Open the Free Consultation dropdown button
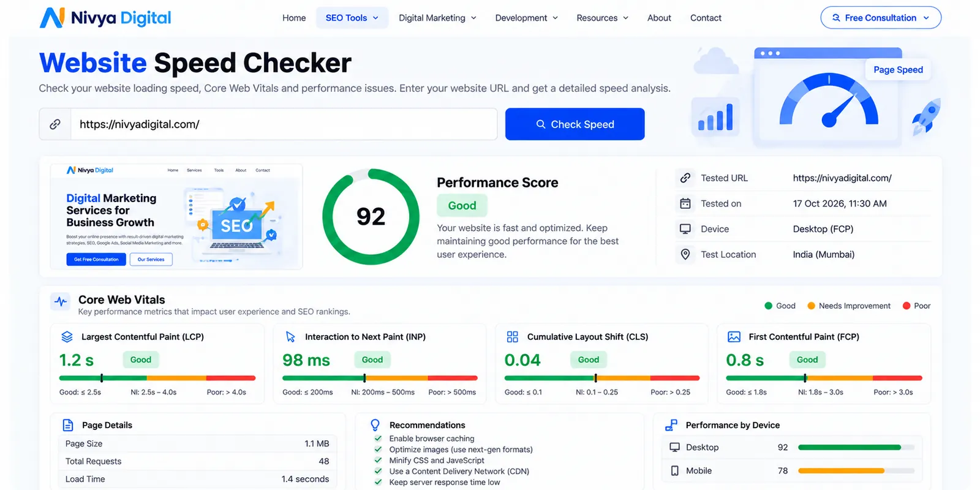 881,18
